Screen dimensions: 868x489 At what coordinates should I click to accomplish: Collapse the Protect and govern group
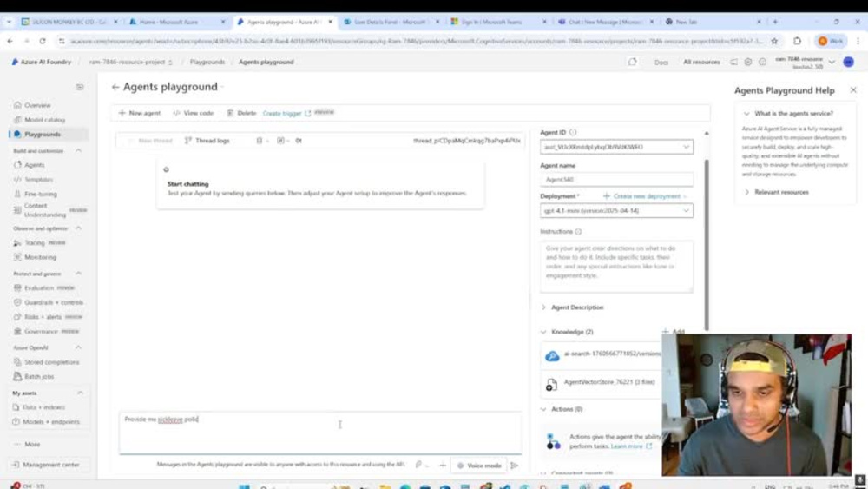79,274
